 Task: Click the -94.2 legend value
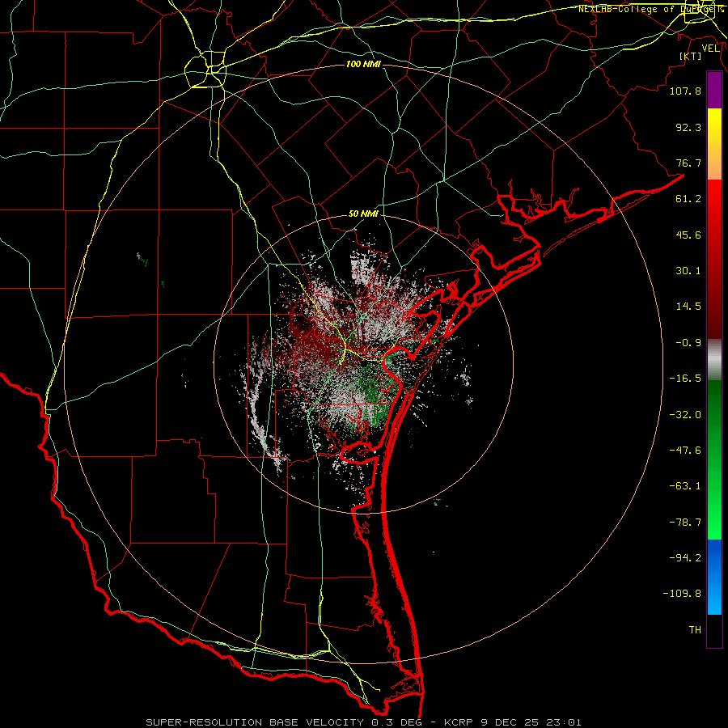(x=685, y=558)
